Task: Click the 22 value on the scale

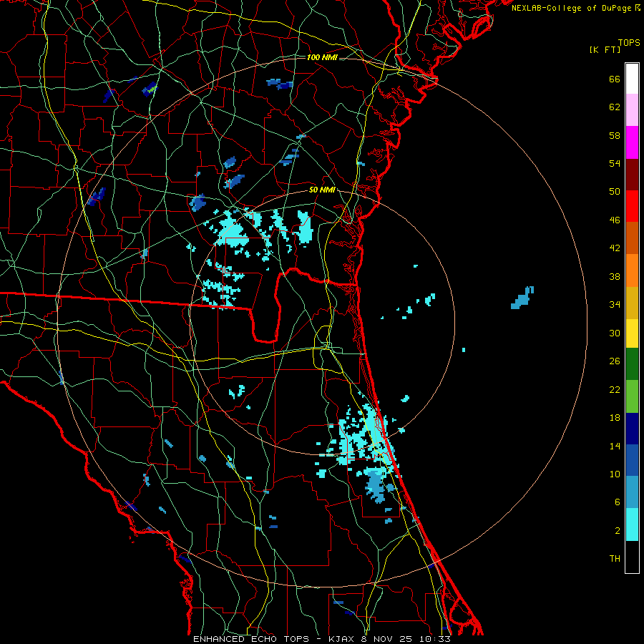Action: point(615,389)
